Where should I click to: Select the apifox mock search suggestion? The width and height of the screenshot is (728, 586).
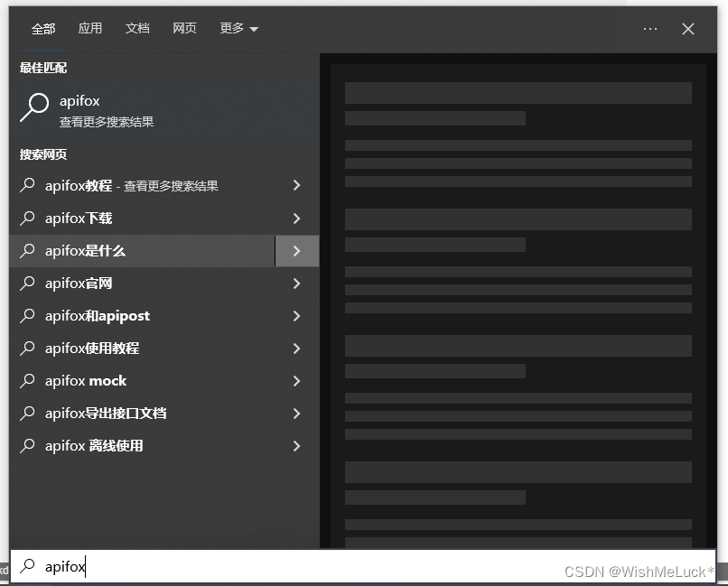pyautogui.click(x=142, y=380)
